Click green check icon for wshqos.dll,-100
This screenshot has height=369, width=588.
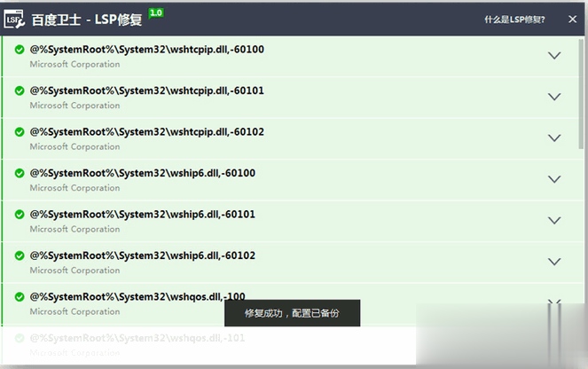click(20, 297)
